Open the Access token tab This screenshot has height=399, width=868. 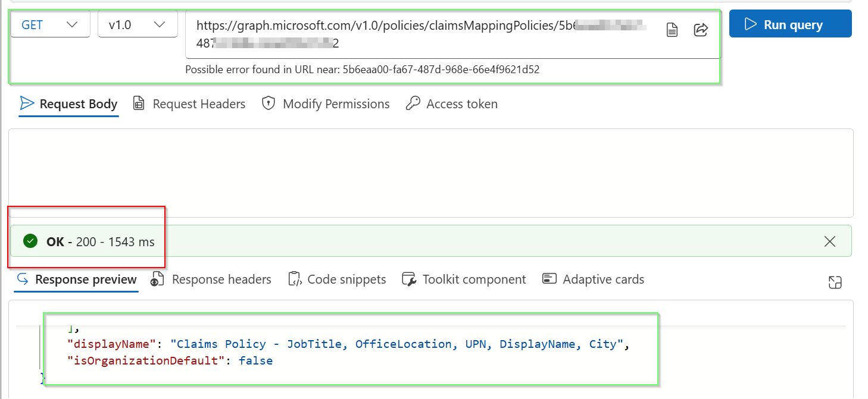click(451, 104)
